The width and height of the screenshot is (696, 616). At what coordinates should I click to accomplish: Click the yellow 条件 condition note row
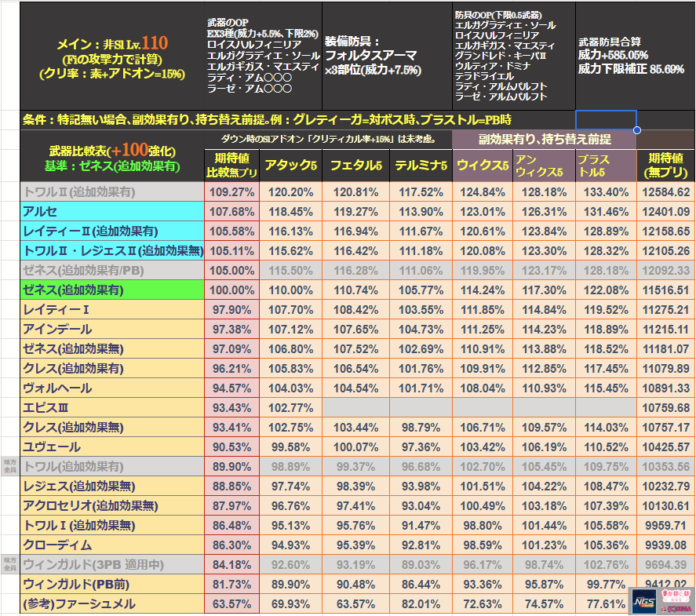[x=298, y=120]
